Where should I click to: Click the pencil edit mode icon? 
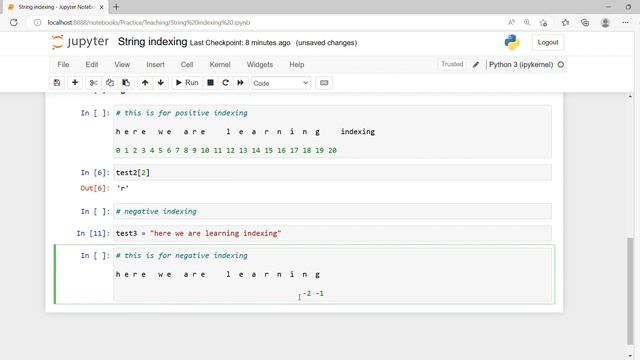pos(476,64)
